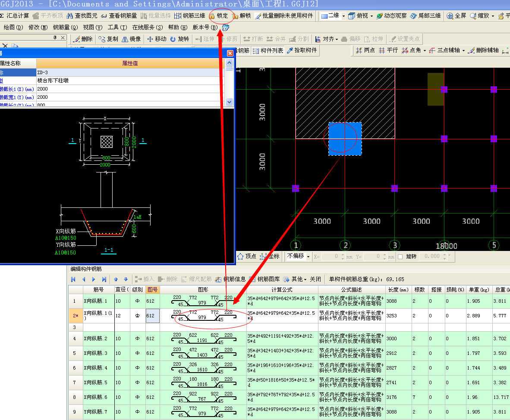Click the 查找图元 find element binoculars icon

pyautogui.click(x=69, y=16)
